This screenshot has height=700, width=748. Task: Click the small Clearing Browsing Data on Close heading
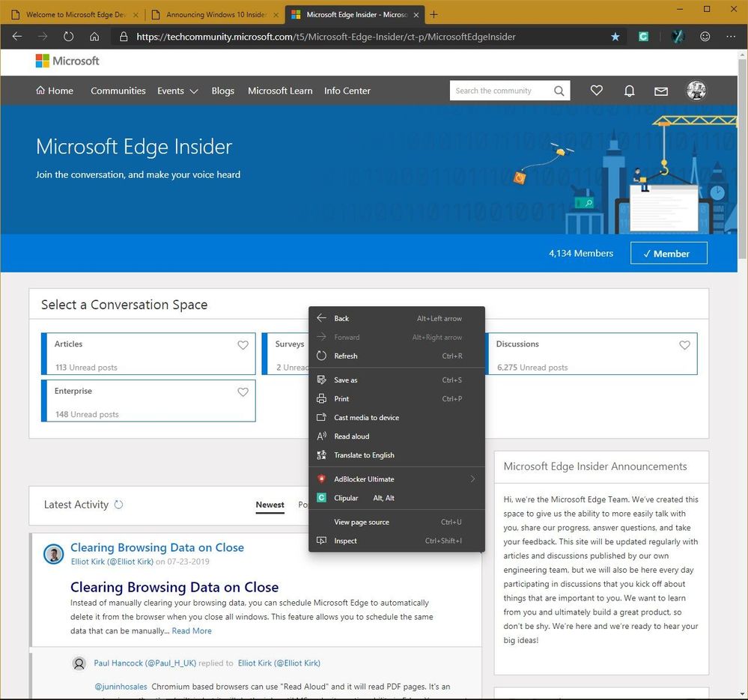tap(157, 547)
